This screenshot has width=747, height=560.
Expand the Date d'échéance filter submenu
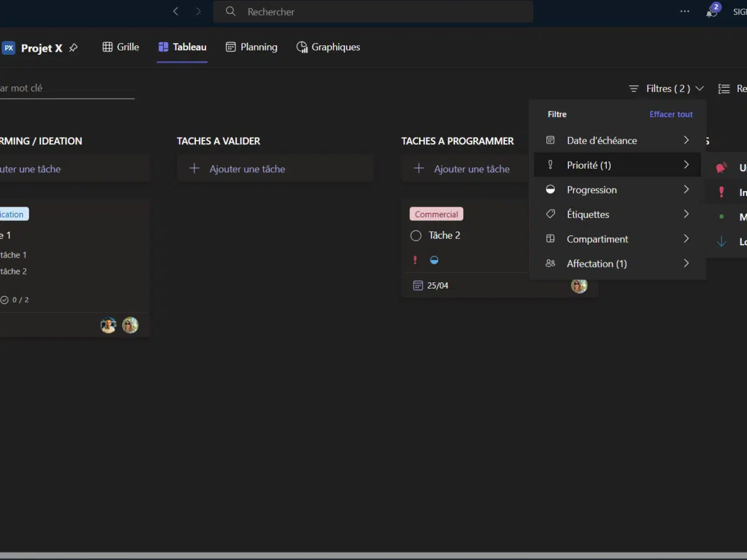pos(617,141)
